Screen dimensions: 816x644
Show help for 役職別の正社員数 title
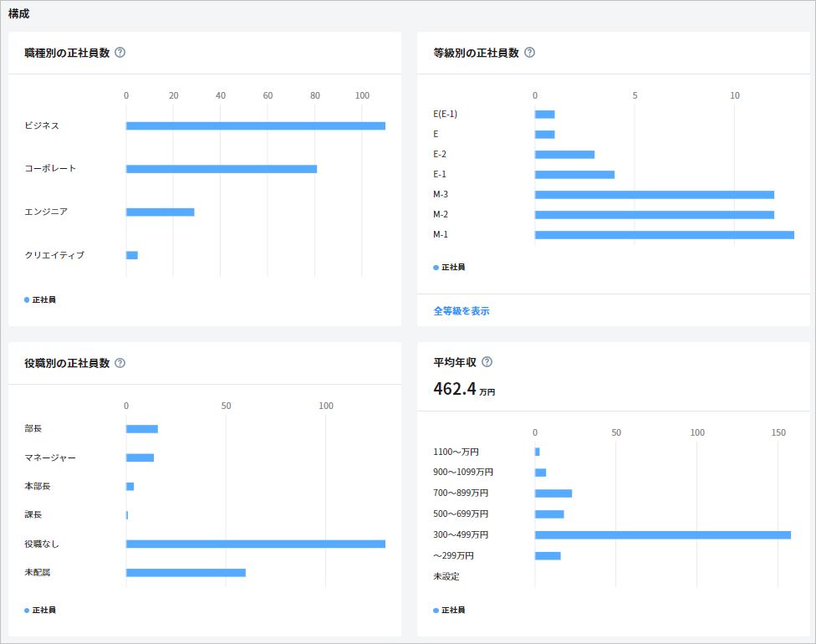(x=120, y=363)
